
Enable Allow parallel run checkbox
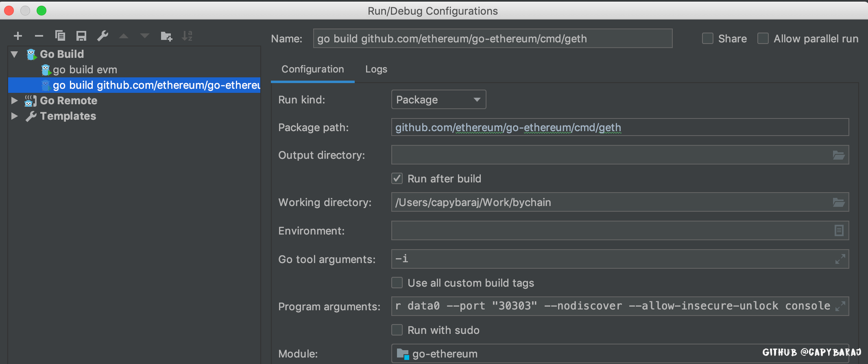(x=763, y=39)
